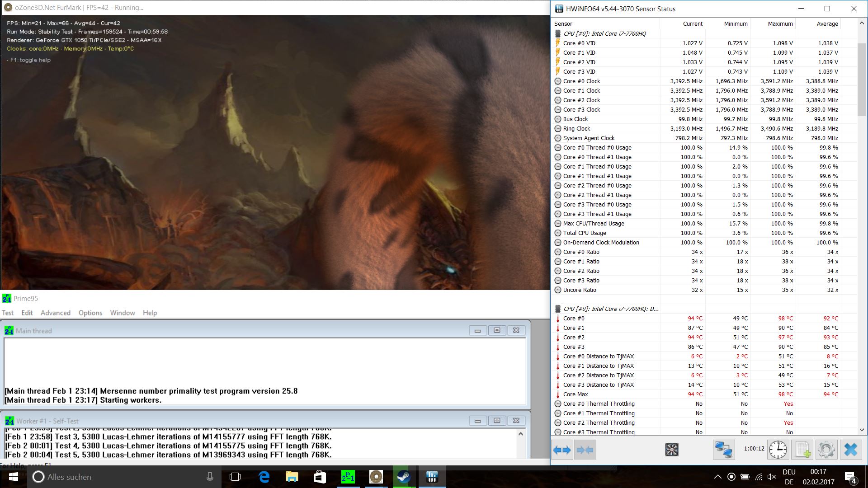Click the Main thread window icon
868x488 pixels.
click(x=9, y=331)
